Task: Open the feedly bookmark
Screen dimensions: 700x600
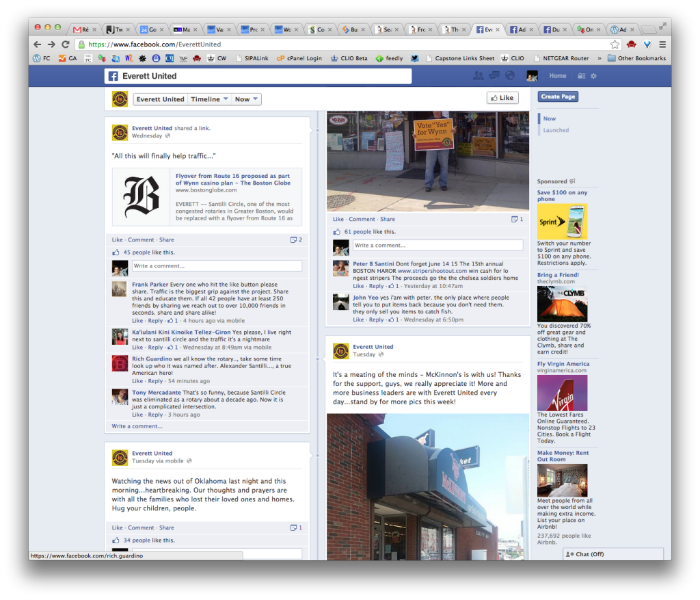Action: 389,58
